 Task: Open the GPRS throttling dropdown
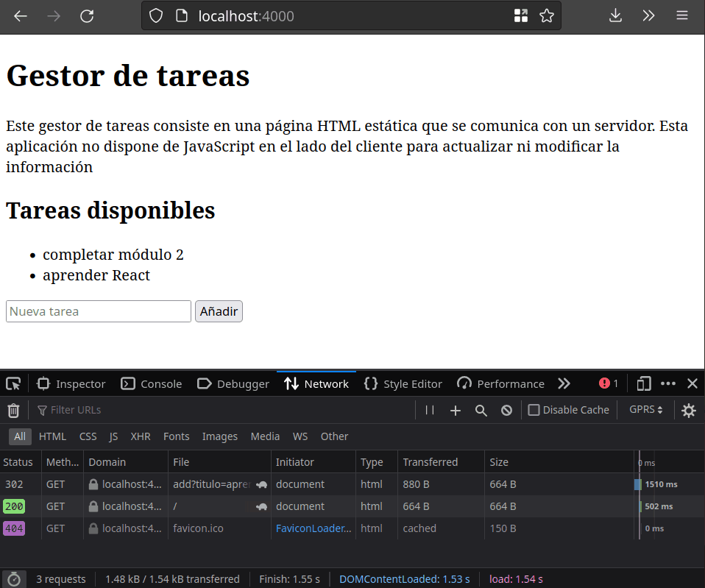point(646,410)
